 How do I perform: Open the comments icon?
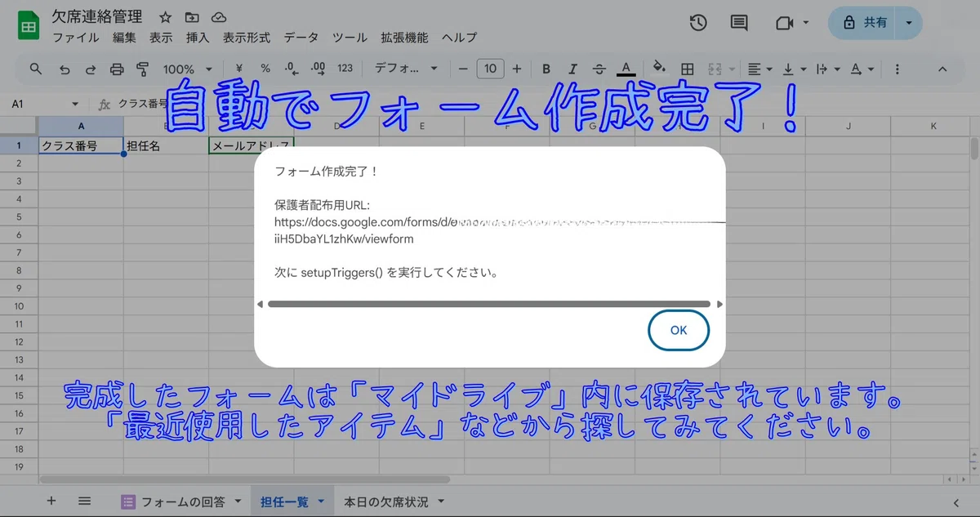click(x=739, y=23)
